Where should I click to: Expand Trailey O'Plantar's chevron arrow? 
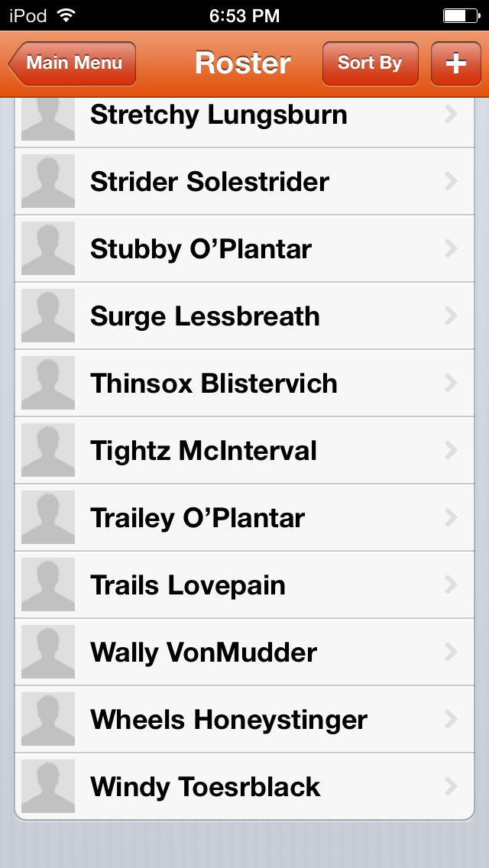pyautogui.click(x=451, y=518)
